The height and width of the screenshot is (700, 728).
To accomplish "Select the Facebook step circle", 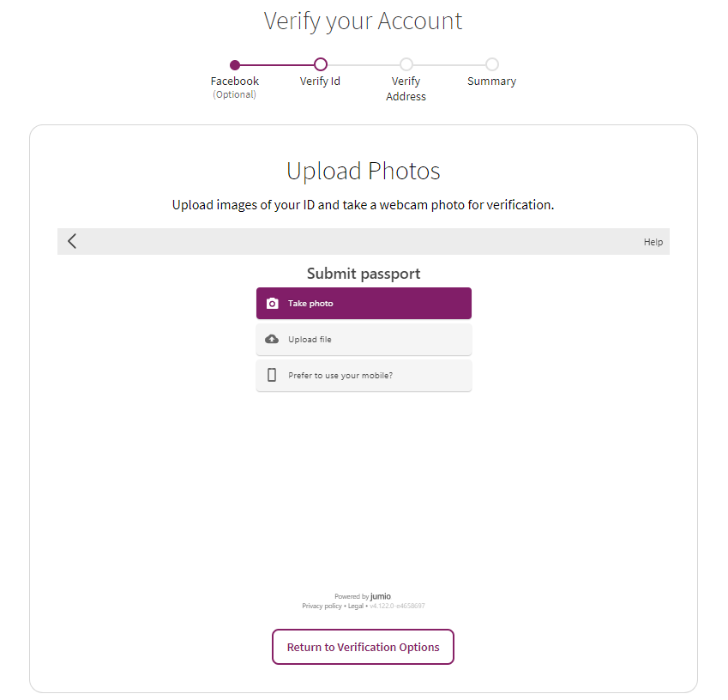I will [x=235, y=64].
